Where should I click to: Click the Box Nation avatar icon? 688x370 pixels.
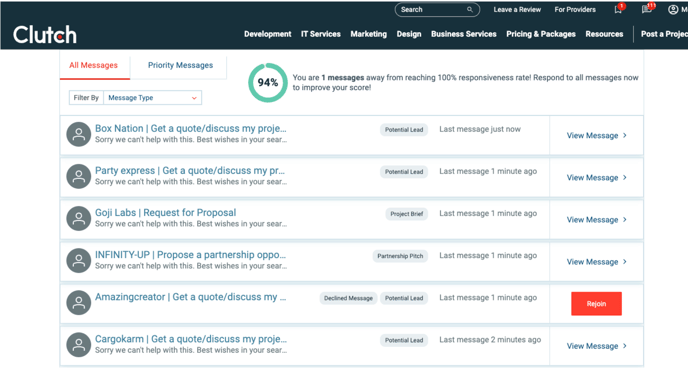click(79, 134)
